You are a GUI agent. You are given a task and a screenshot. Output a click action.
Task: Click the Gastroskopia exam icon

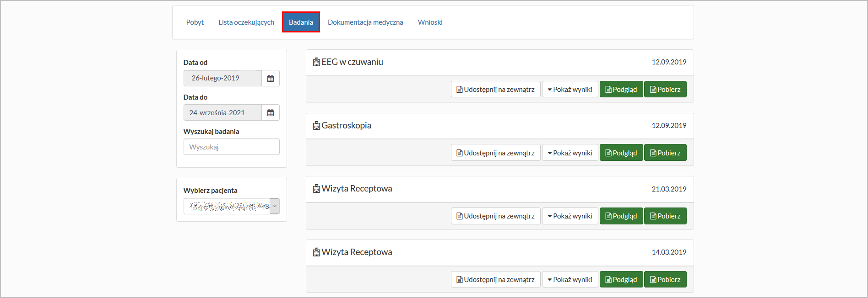click(316, 126)
